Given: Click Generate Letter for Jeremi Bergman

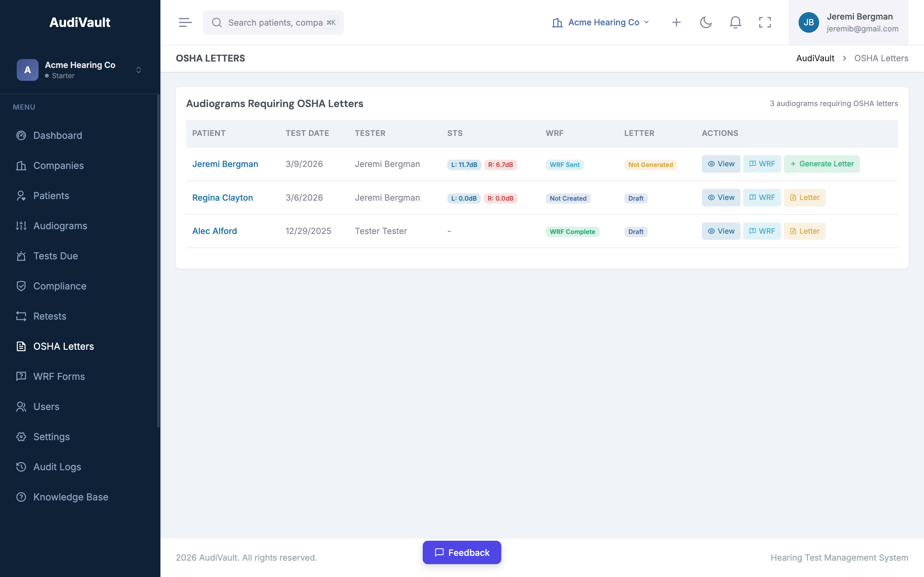Looking at the screenshot, I should click(821, 164).
